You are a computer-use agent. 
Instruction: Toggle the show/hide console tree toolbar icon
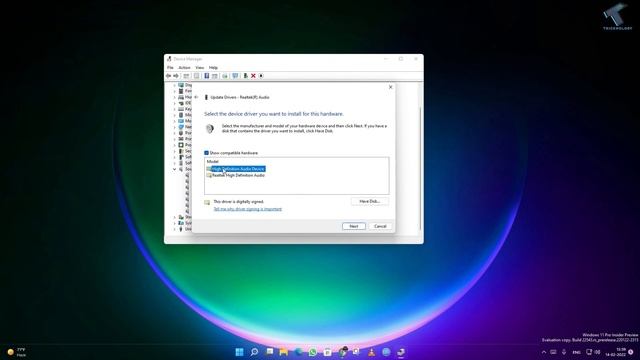(186, 76)
